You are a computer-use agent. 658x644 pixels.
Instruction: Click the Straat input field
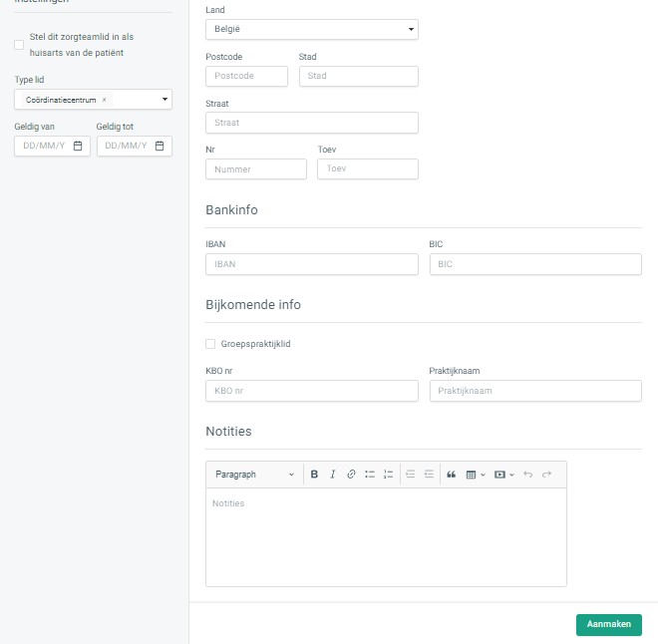(312, 123)
